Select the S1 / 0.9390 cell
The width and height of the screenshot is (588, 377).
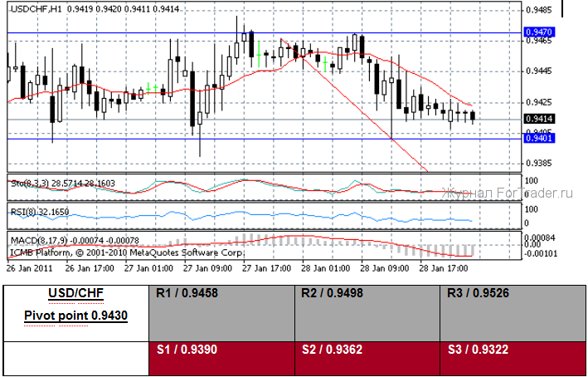(221, 358)
